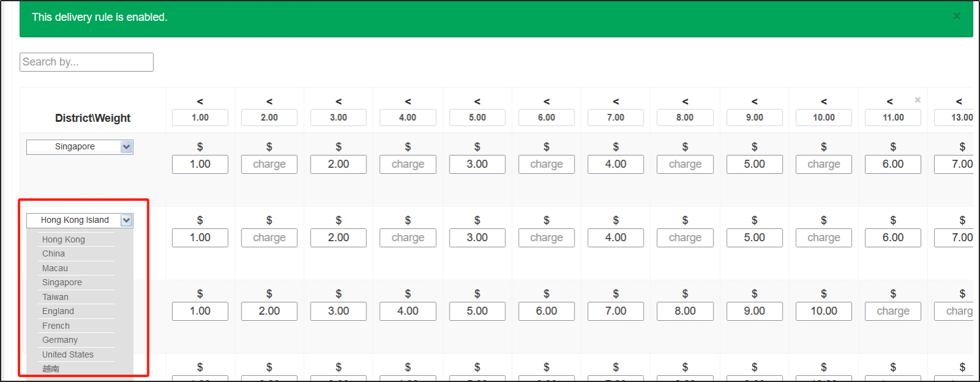Screen dimensions: 980x382
Task: Click Singapore row charge under weight 2.00
Action: point(269,164)
